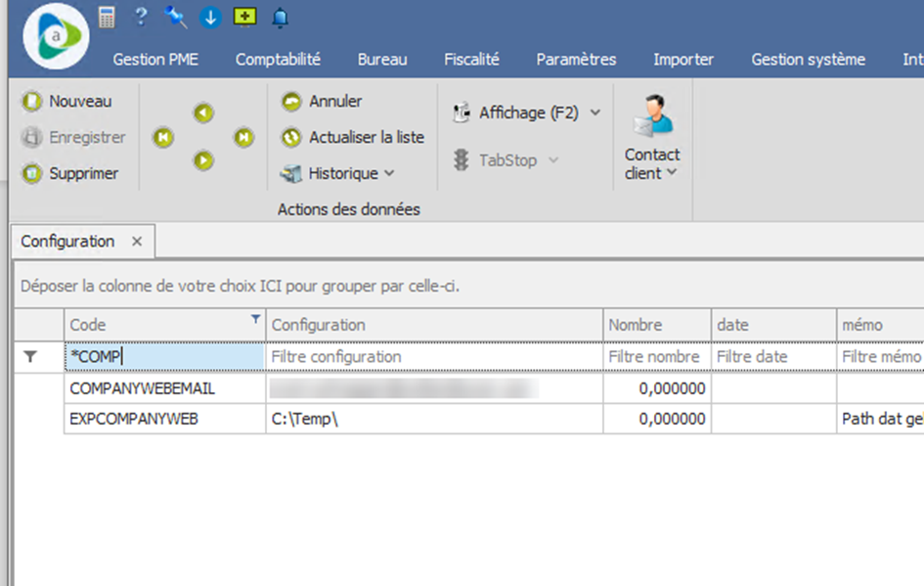Move to the previous record with up arrow
924x586 pixels.
pyautogui.click(x=203, y=113)
